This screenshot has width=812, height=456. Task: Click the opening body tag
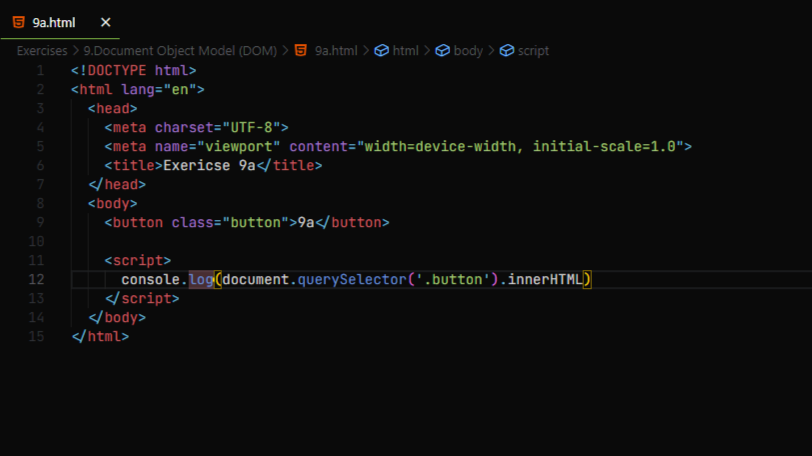pyautogui.click(x=112, y=203)
